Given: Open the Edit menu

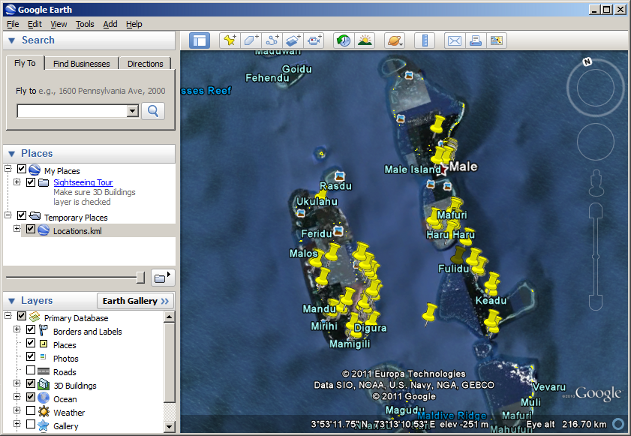Looking at the screenshot, I should click(35, 24).
